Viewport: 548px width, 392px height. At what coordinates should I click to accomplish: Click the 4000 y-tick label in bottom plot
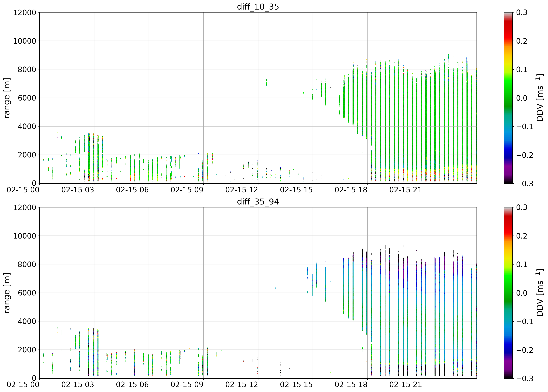27,322
